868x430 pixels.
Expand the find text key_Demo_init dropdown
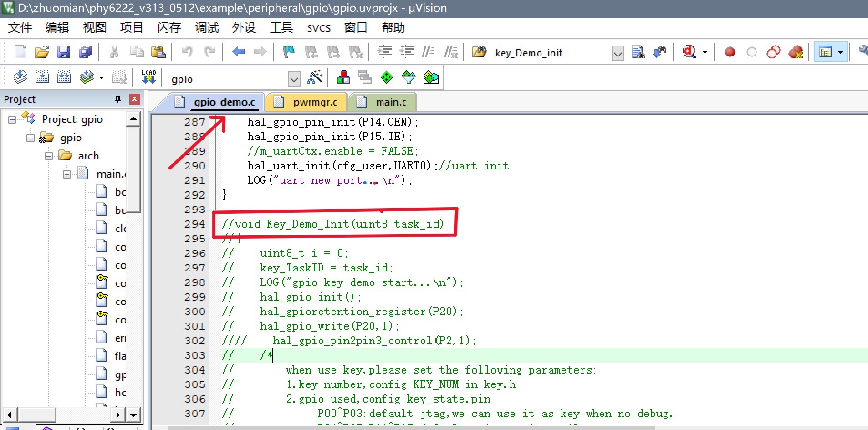(618, 53)
